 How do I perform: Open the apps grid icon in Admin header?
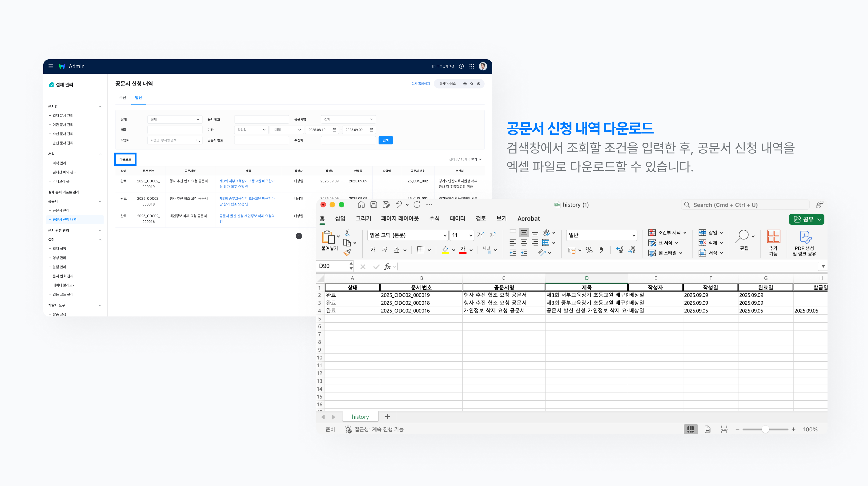point(472,66)
